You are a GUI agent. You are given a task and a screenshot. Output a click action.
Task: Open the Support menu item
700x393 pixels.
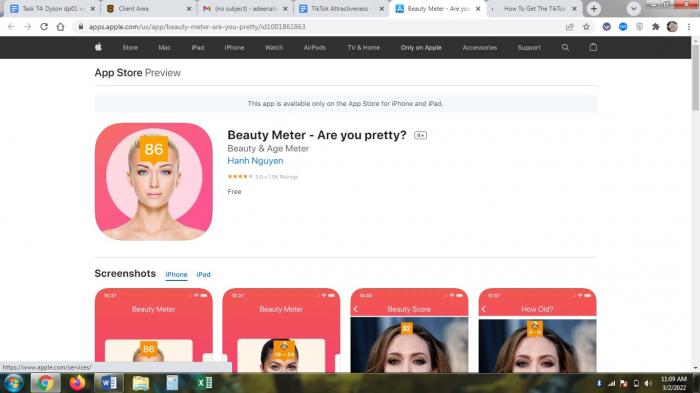(x=529, y=47)
